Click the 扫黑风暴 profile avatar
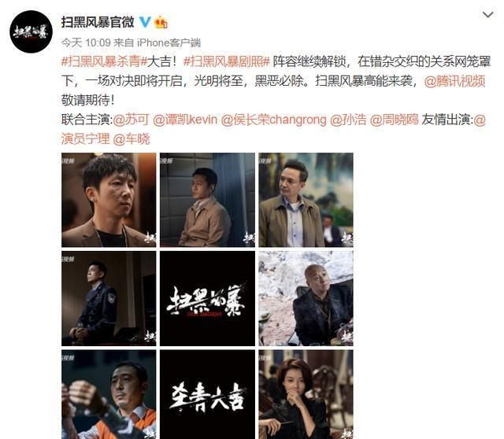The height and width of the screenshot is (439, 504). (x=31, y=31)
